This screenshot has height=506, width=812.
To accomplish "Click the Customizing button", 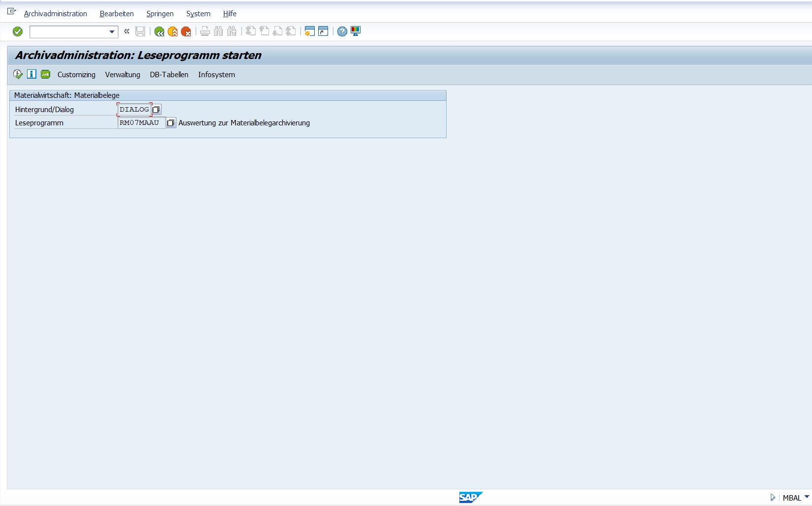I will (x=76, y=75).
